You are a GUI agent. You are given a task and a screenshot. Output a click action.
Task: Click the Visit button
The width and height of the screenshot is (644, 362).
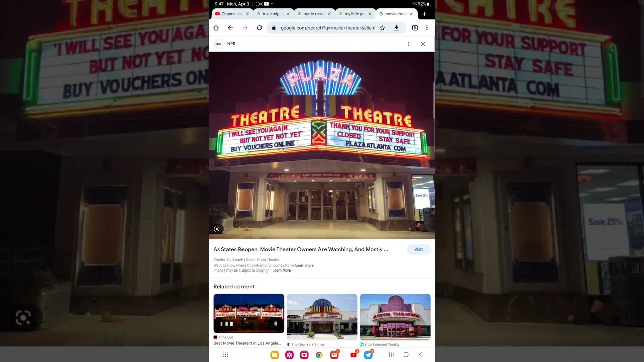click(x=418, y=249)
